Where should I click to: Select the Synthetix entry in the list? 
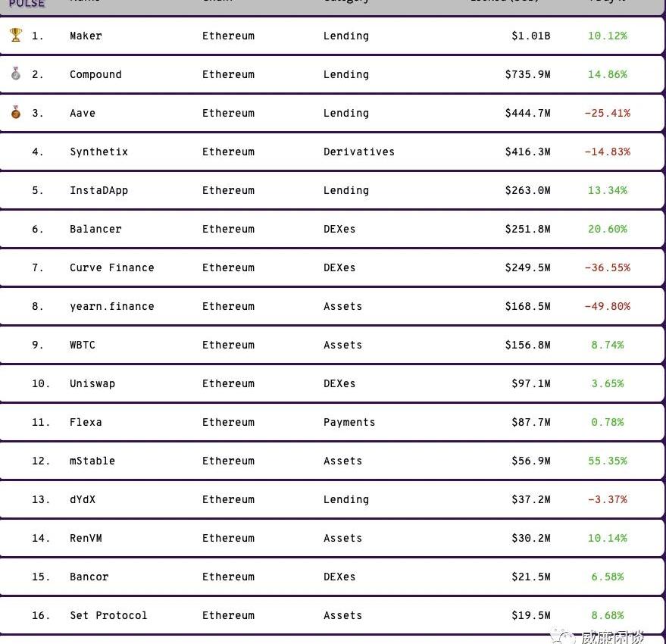[x=98, y=152]
